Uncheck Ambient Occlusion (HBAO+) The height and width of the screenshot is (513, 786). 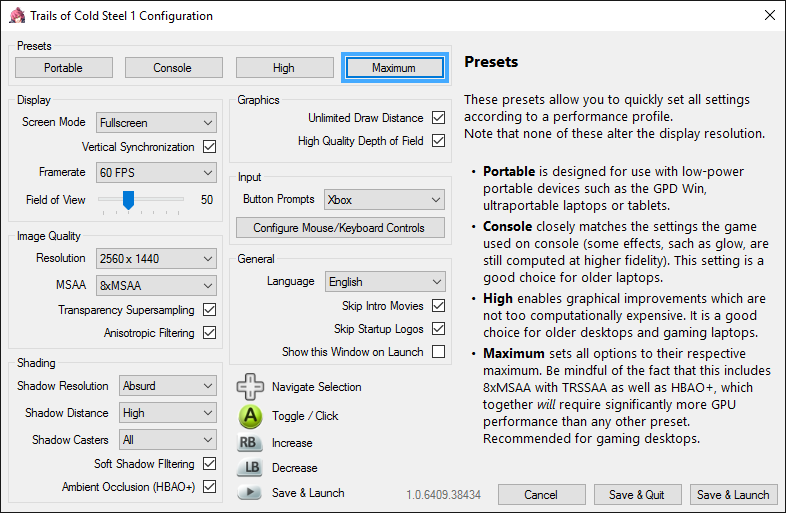point(209,487)
